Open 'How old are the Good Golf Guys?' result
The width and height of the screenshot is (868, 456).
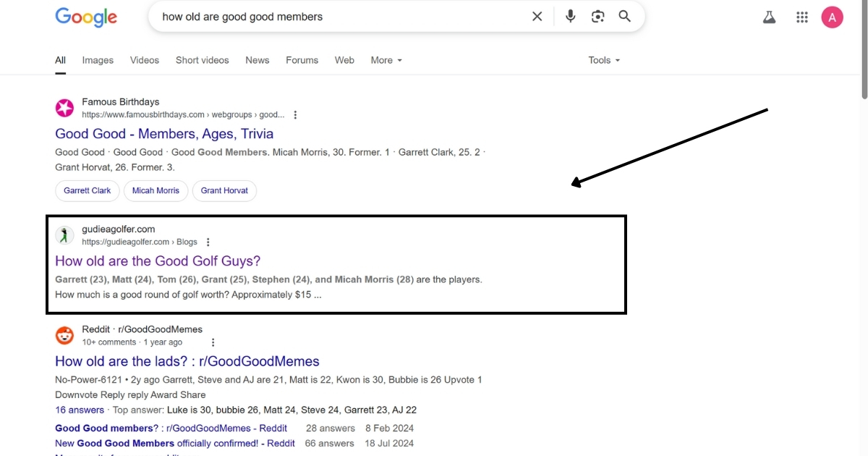click(158, 261)
